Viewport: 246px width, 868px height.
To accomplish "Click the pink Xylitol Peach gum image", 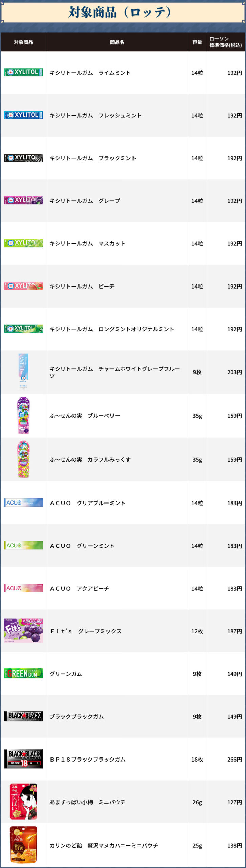I will 23,286.
